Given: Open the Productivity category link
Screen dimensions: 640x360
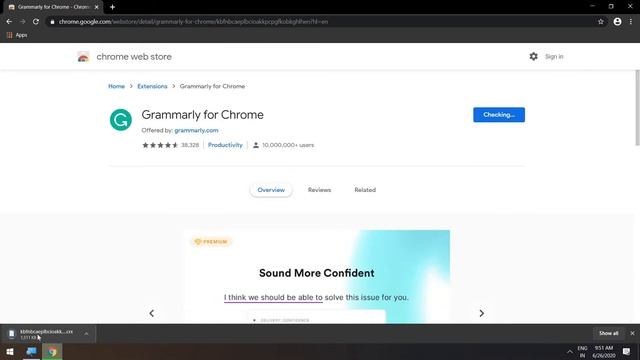Looking at the screenshot, I should (x=225, y=145).
